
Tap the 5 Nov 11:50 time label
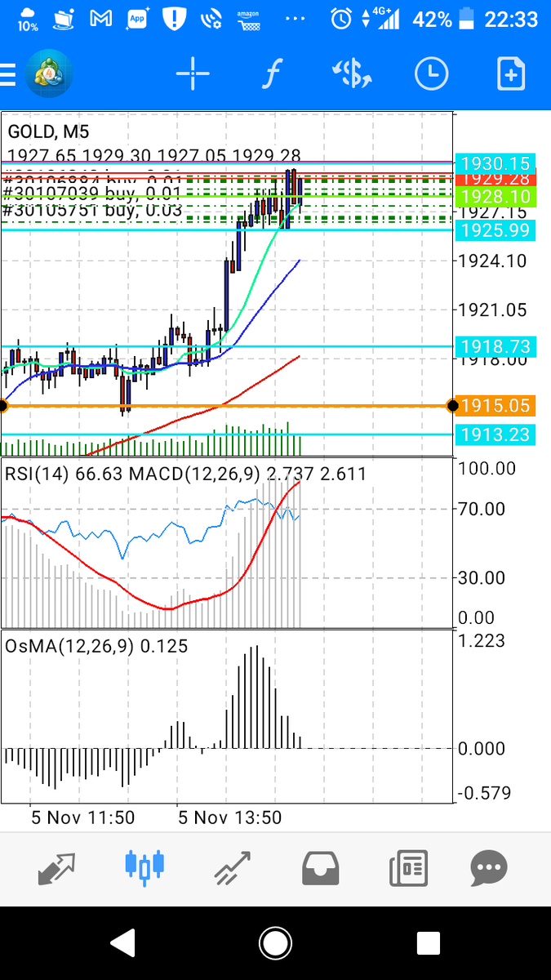click(x=82, y=817)
